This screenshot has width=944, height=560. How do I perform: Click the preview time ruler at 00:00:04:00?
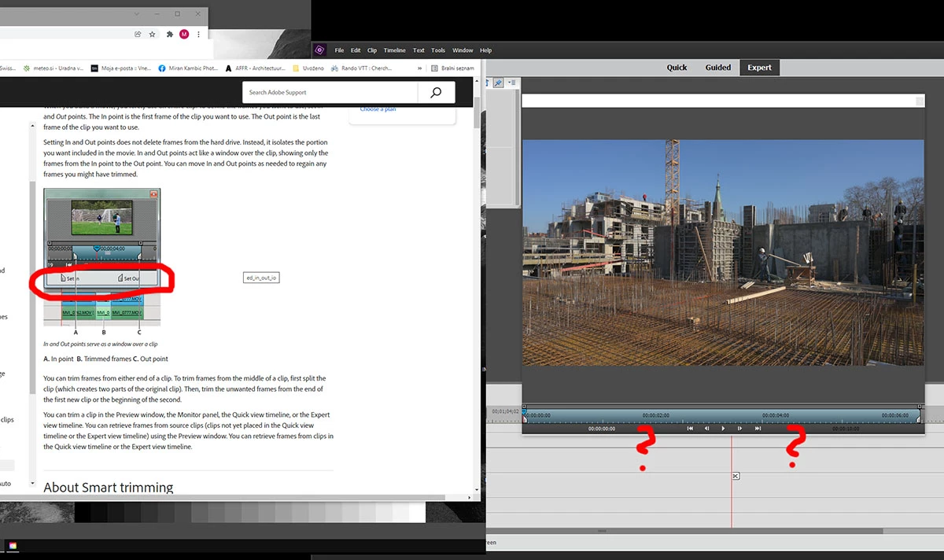776,415
